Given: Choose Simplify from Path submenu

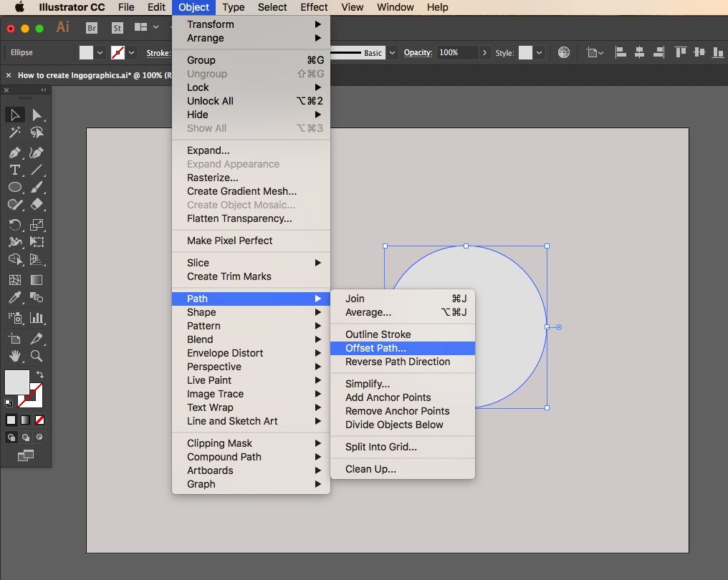Looking at the screenshot, I should pyautogui.click(x=403, y=384).
